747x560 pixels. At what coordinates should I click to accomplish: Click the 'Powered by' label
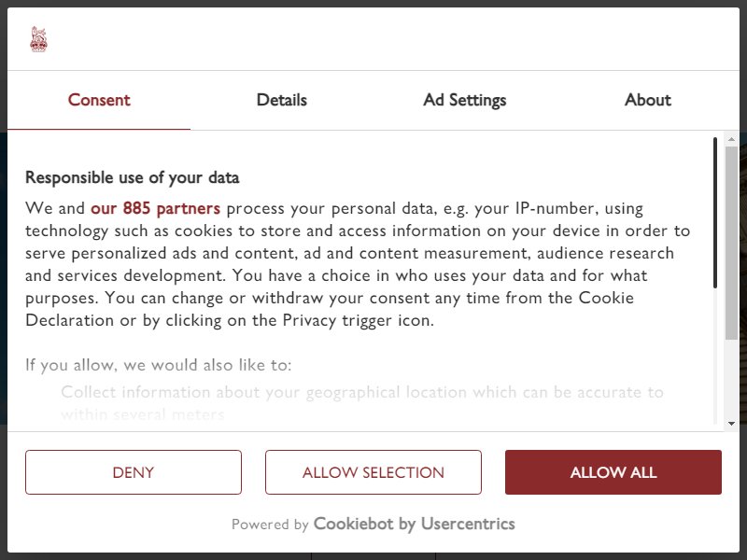(270, 525)
